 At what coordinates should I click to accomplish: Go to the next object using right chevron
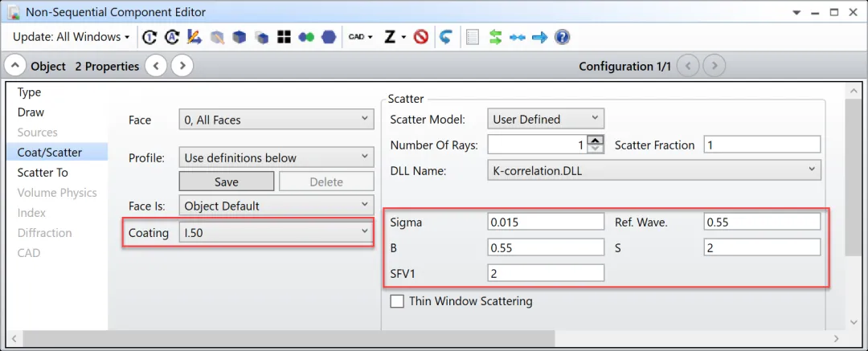tap(182, 66)
